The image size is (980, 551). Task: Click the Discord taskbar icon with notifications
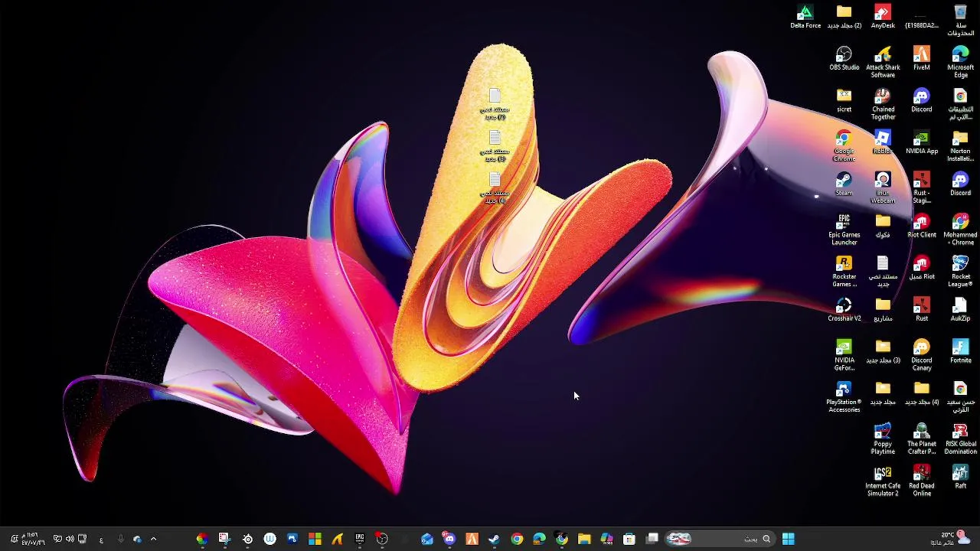coord(449,539)
